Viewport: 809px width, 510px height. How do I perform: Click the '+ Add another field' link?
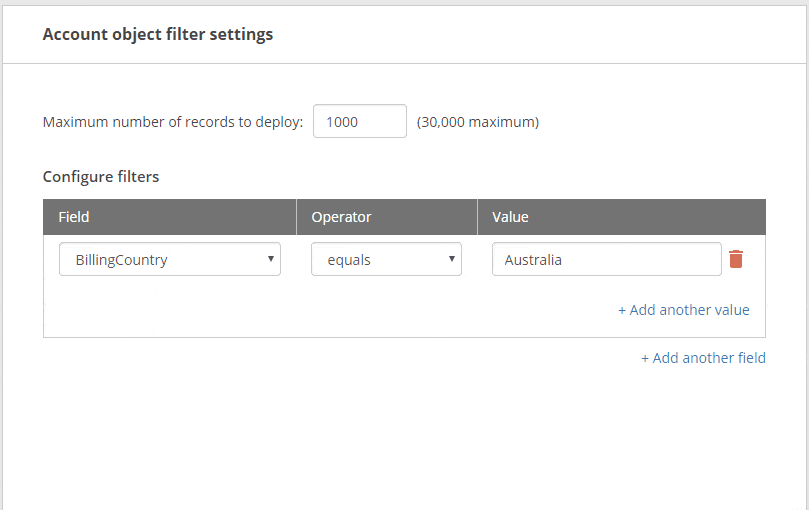(x=703, y=358)
